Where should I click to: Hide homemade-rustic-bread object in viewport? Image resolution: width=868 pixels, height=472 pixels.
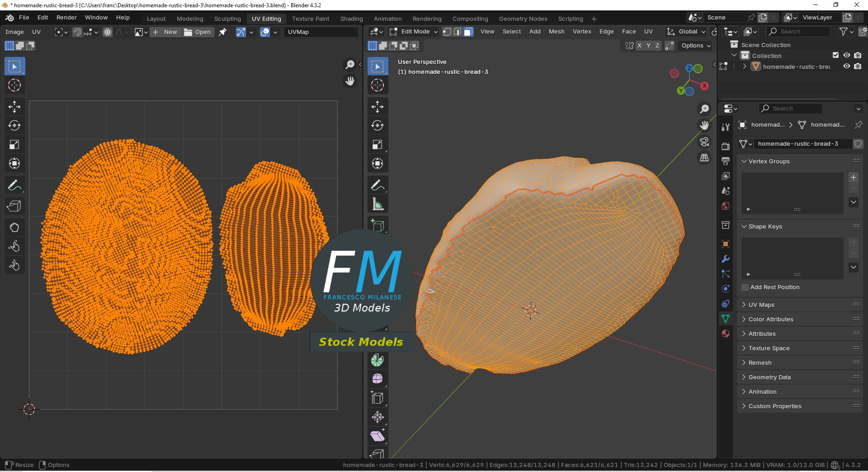tap(847, 67)
